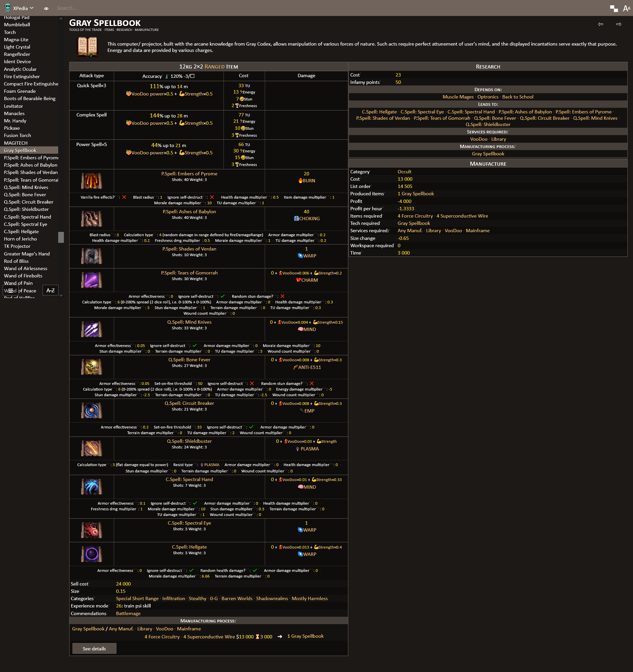Click the font size AA icon
Image resolution: width=633 pixels, height=672 pixels.
tap(626, 8)
